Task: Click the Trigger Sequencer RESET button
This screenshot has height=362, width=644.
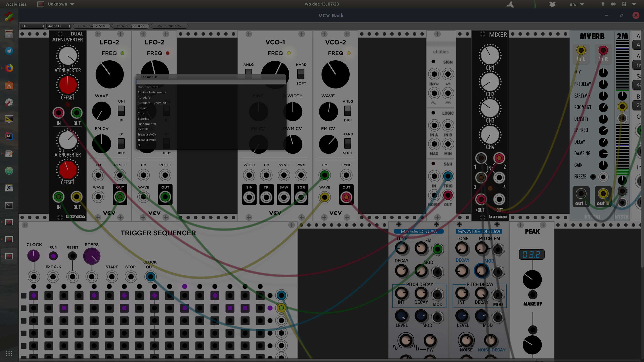Action: point(72,256)
